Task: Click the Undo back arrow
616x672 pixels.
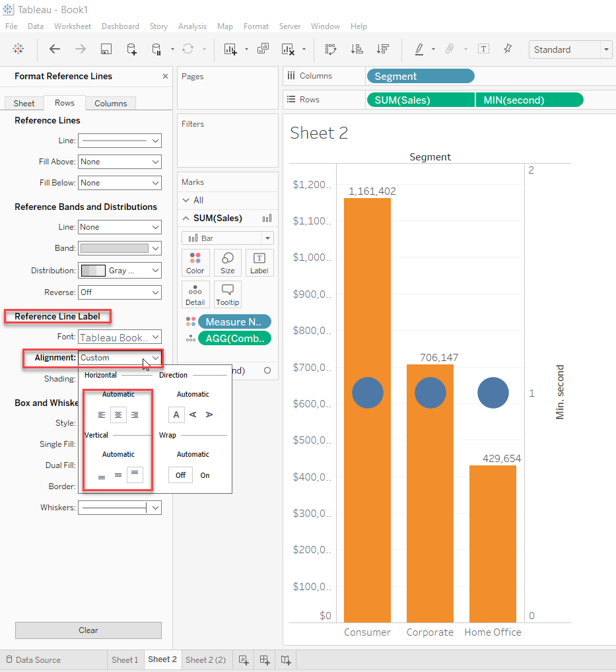Action: point(54,49)
